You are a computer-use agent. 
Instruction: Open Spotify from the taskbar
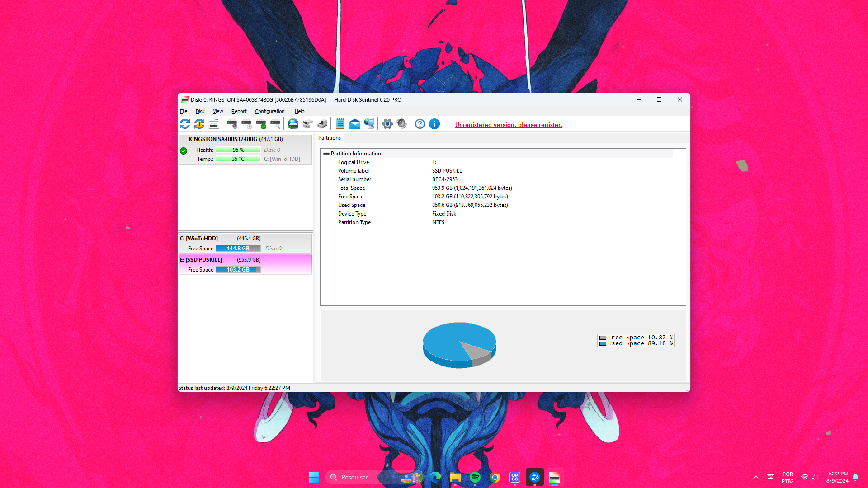pos(475,477)
